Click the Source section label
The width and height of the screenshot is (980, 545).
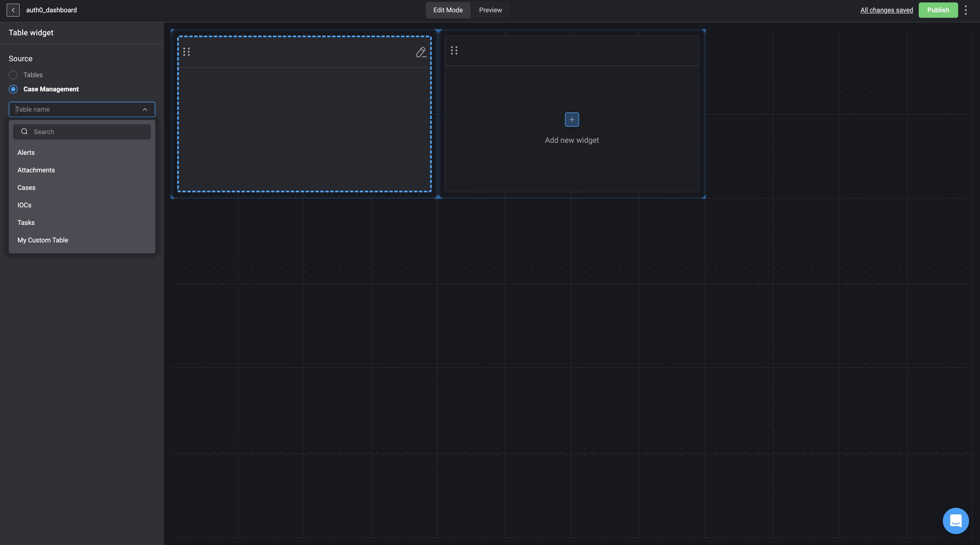pos(21,59)
